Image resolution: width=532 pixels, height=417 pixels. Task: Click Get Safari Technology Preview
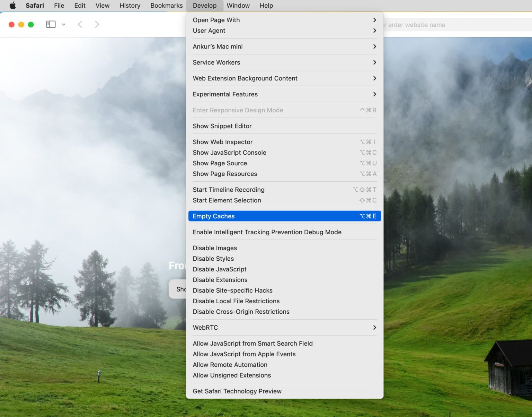[285, 391]
